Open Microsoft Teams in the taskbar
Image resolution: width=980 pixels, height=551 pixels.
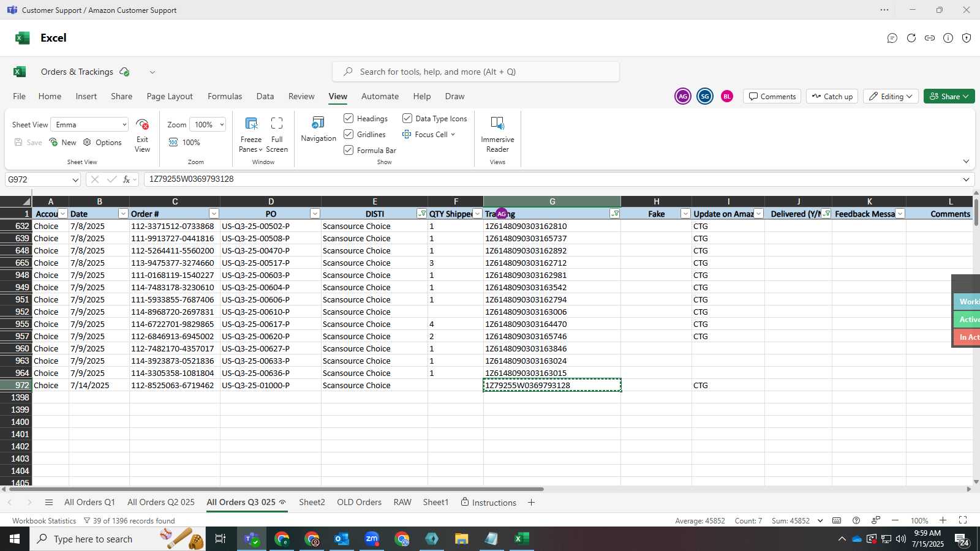[x=252, y=539]
